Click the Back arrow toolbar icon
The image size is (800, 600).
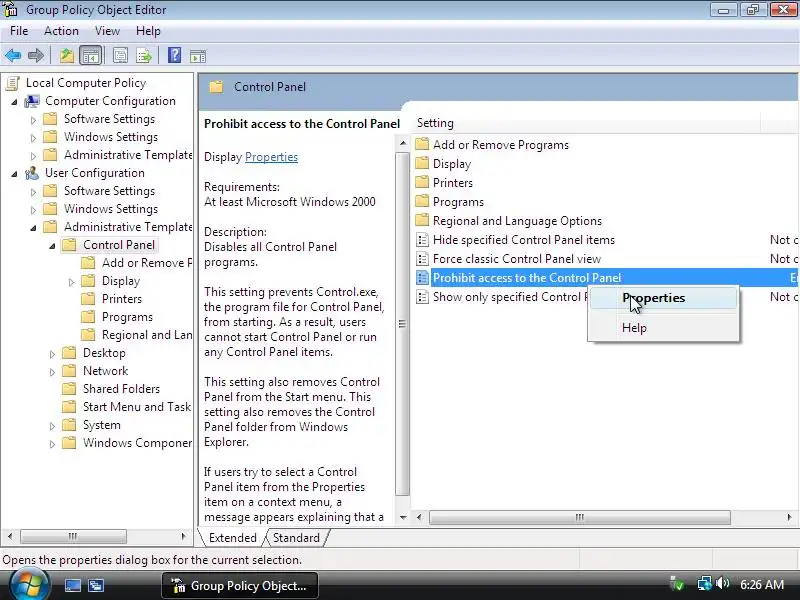[x=13, y=55]
